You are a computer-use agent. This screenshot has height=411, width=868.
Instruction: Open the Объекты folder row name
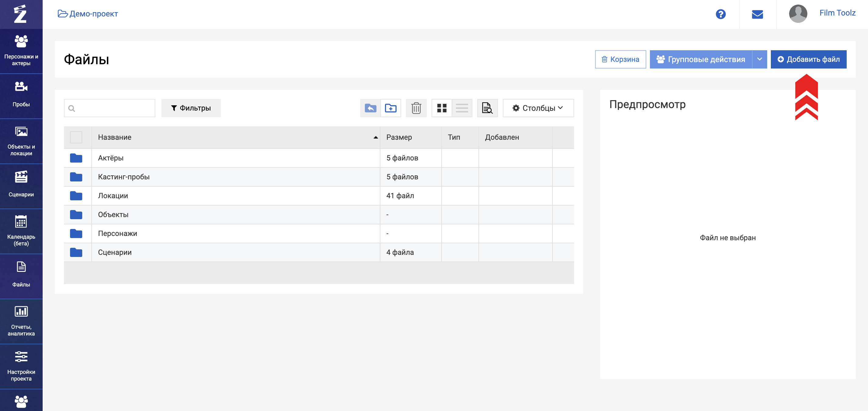(113, 215)
